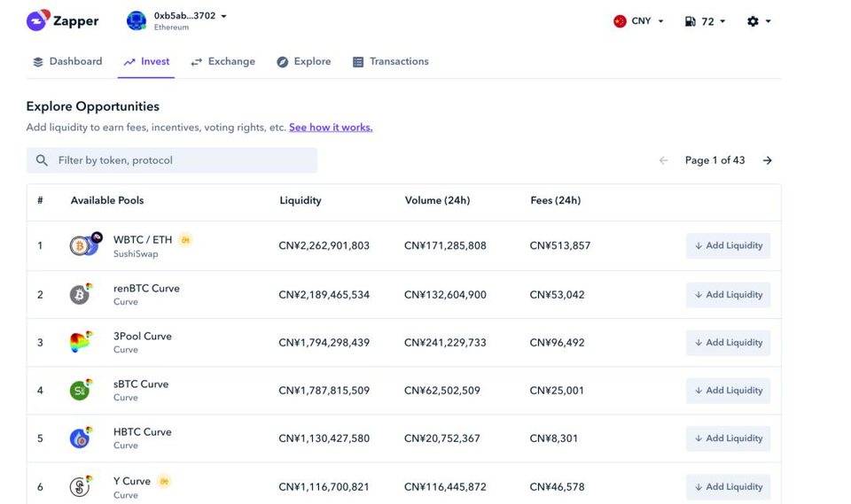This screenshot has height=504, width=851.
Task: Click the sBTC Curve green icon
Action: click(81, 391)
